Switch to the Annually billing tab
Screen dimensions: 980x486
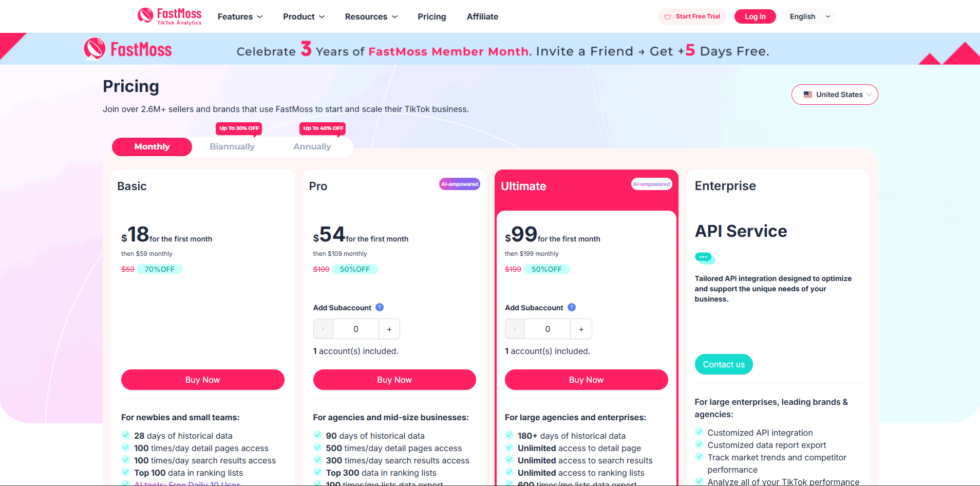[x=312, y=147]
